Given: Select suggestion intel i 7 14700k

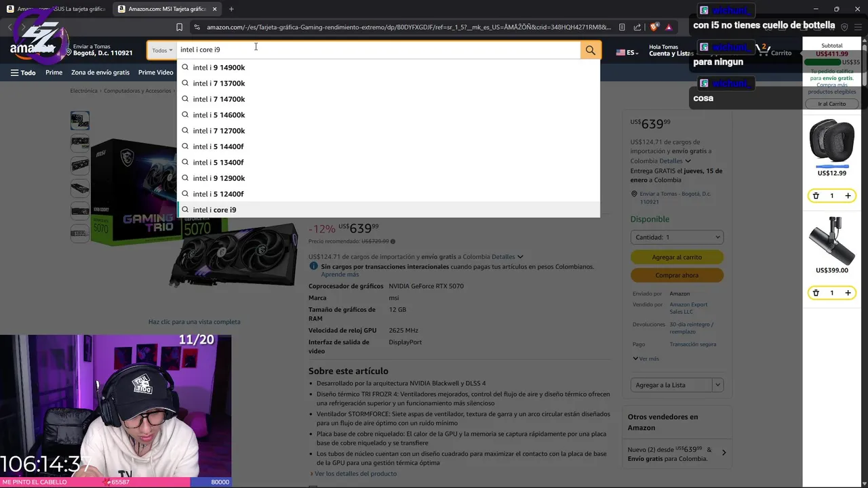Looking at the screenshot, I should (x=389, y=99).
